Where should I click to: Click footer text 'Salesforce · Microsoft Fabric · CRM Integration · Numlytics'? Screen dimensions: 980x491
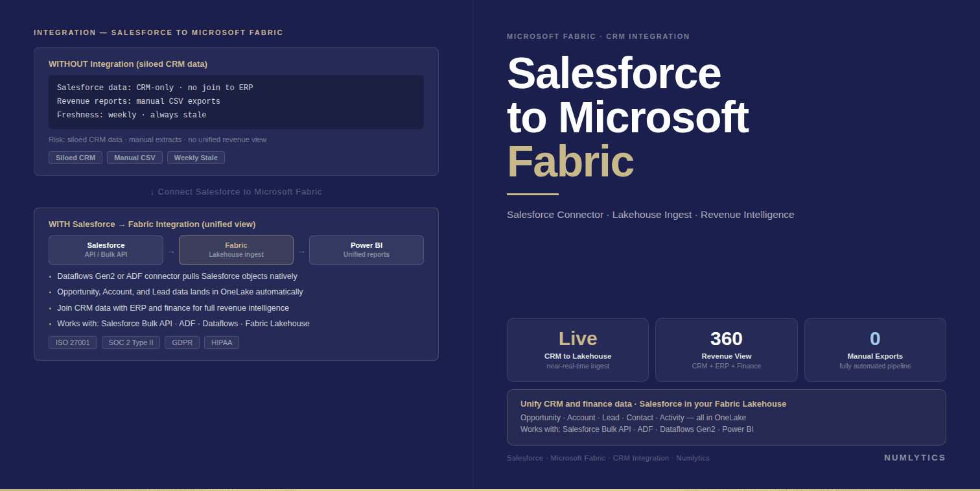(608, 458)
